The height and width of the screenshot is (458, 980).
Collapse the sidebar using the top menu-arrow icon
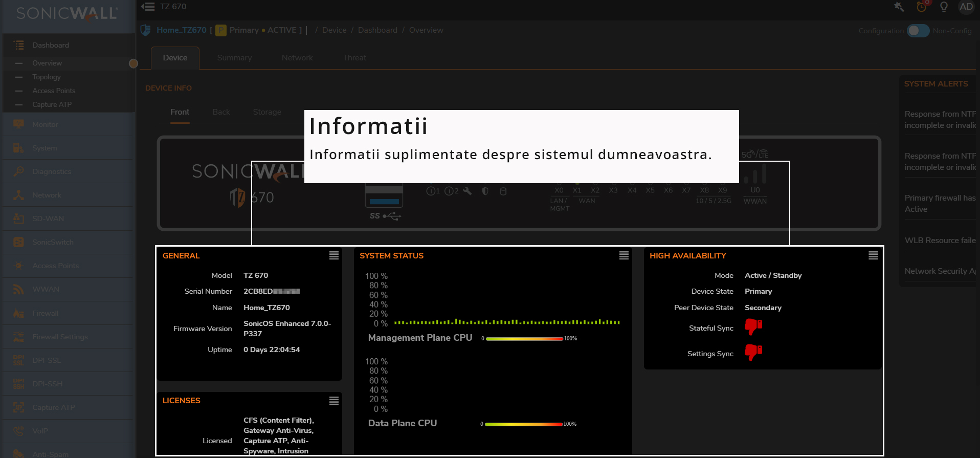[x=148, y=7]
